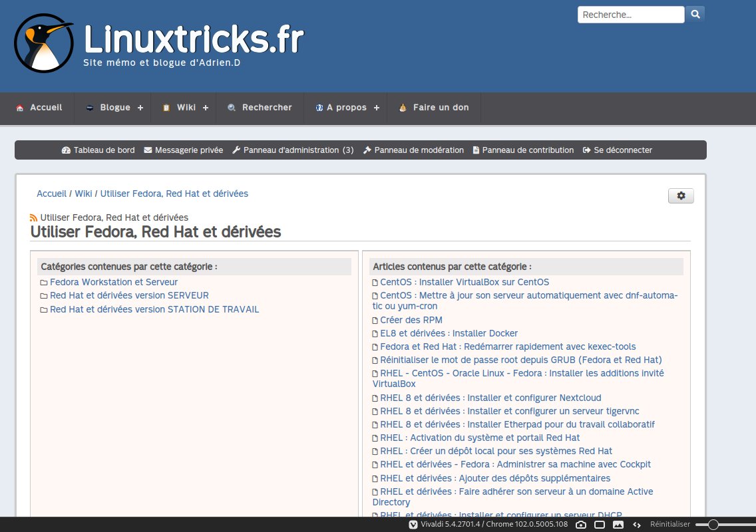Click the Tableau de bord gauge icon
This screenshot has width=756, height=532.
pos(66,150)
